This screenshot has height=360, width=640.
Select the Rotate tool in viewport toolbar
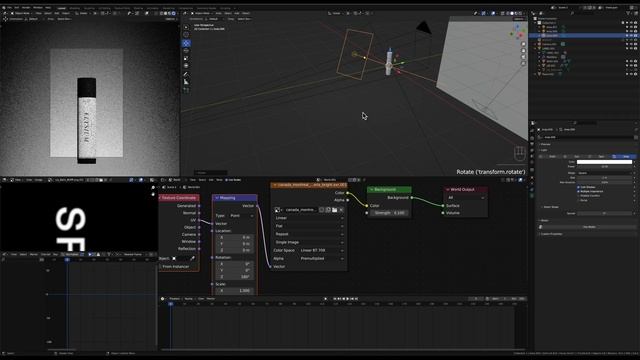[187, 51]
